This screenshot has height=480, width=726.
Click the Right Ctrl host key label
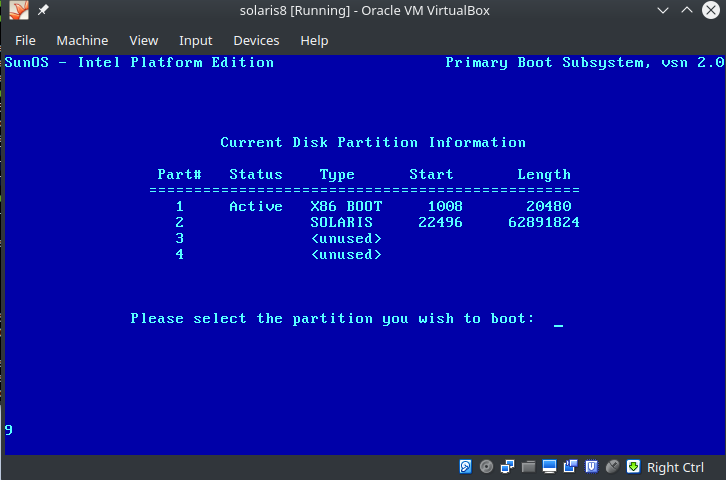coord(675,468)
